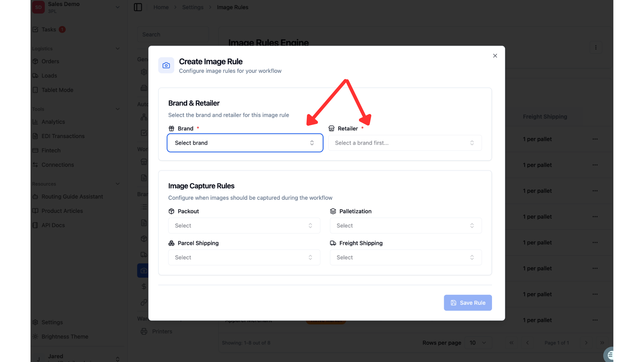This screenshot has width=644, height=362.
Task: Click the Palletization layers icon
Action: (333, 211)
